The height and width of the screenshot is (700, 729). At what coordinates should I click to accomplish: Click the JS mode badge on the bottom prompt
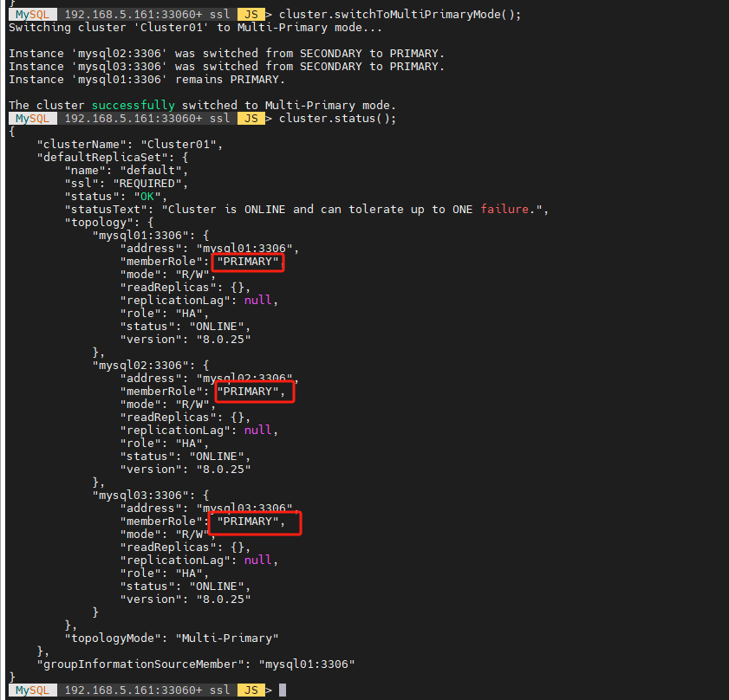[251, 690]
